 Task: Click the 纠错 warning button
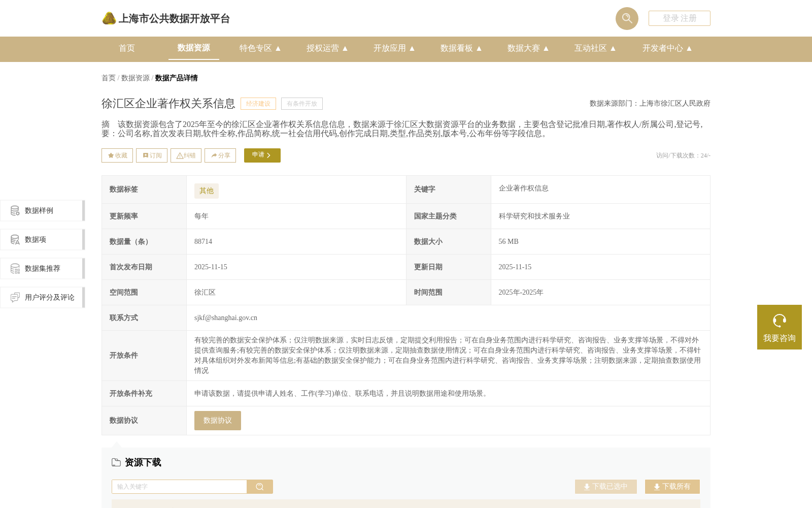pos(186,155)
